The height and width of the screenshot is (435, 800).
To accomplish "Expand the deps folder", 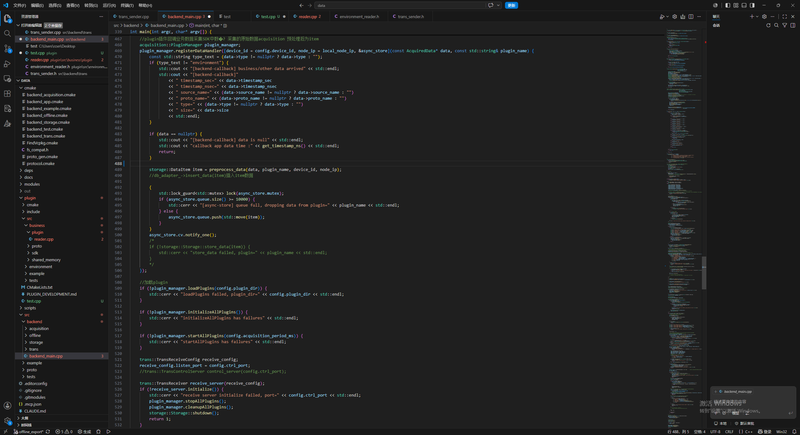I will (28, 170).
